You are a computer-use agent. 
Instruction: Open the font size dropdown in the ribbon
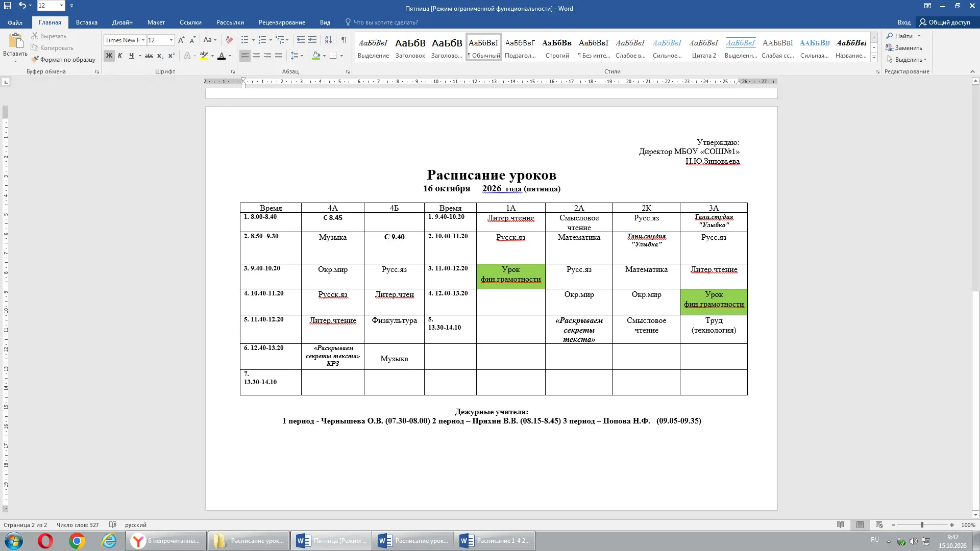click(x=171, y=40)
